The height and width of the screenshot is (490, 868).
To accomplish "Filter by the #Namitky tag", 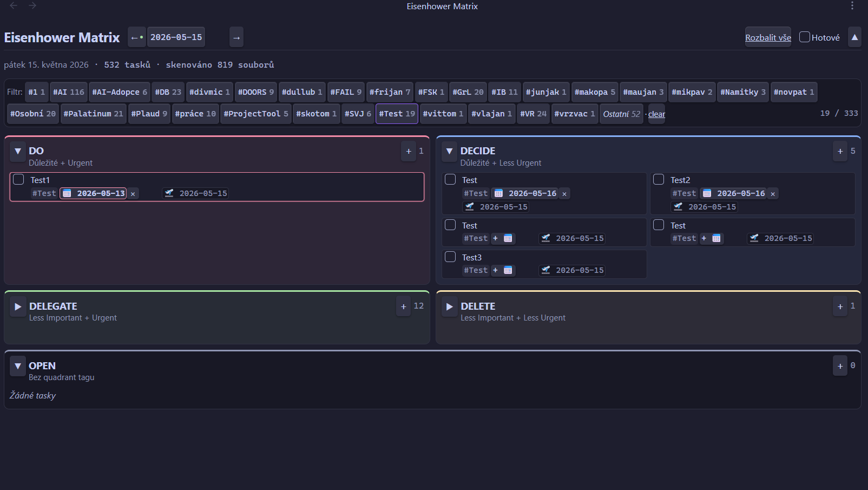I will click(x=743, y=92).
